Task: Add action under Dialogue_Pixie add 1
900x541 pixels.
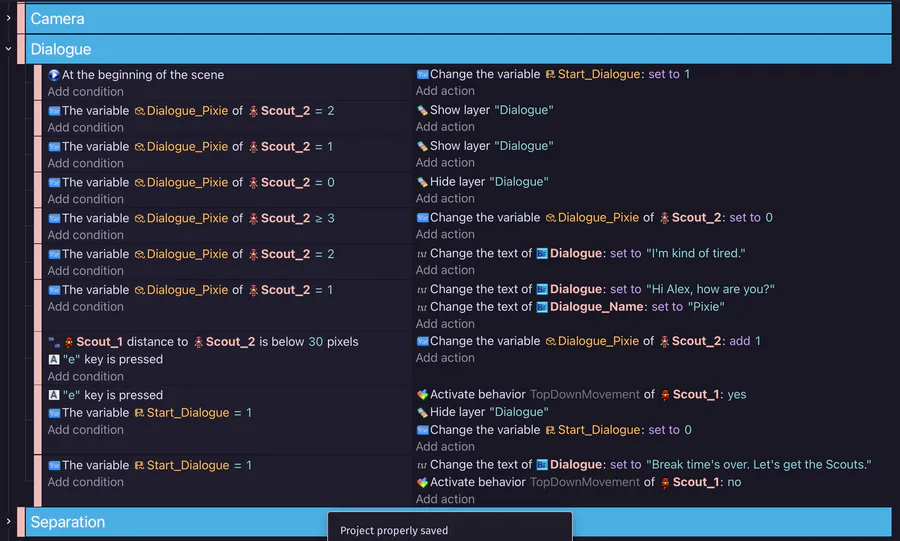Action: [x=445, y=358]
